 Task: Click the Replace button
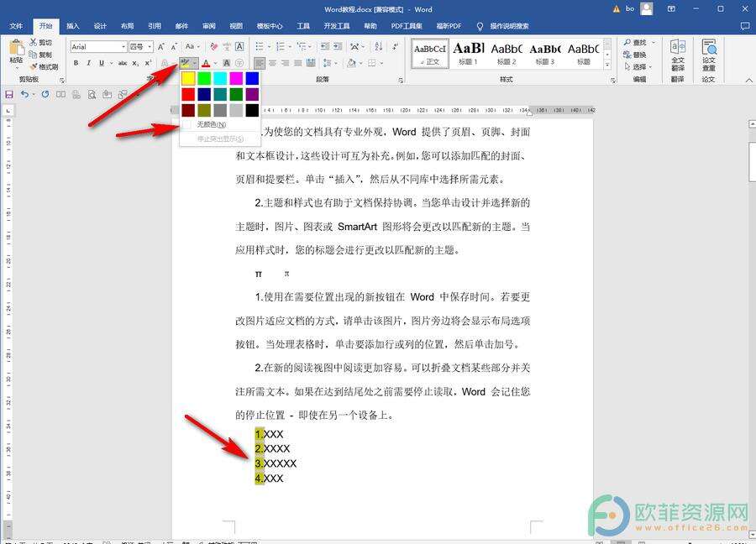pos(636,55)
